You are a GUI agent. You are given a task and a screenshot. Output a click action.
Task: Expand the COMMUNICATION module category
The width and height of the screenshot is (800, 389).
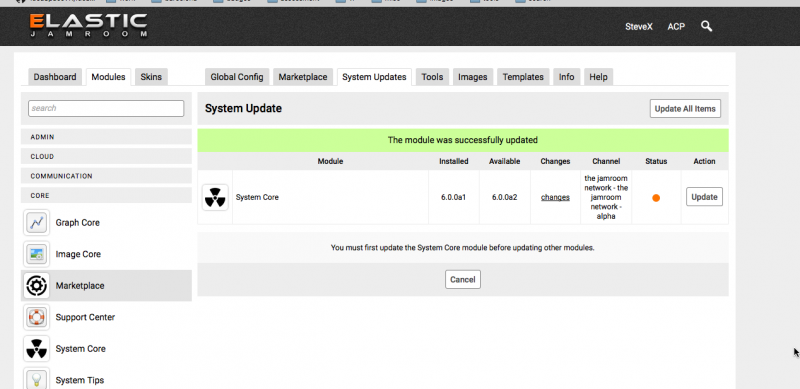click(x=106, y=176)
